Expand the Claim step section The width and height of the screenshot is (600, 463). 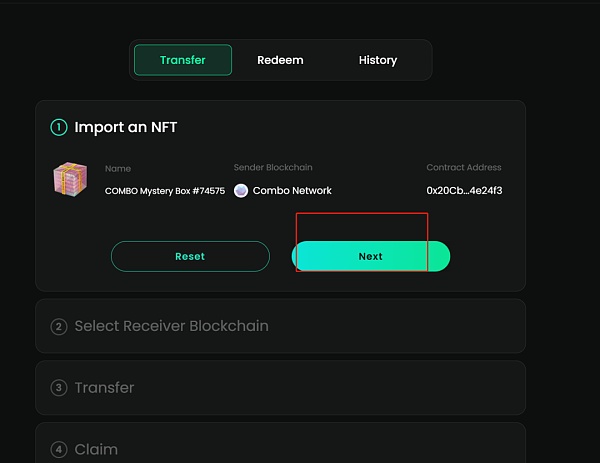tap(96, 450)
